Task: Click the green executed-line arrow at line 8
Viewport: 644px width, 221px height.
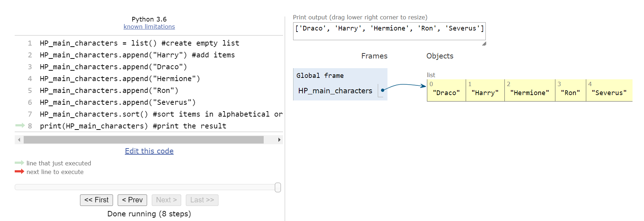Action: pos(20,125)
